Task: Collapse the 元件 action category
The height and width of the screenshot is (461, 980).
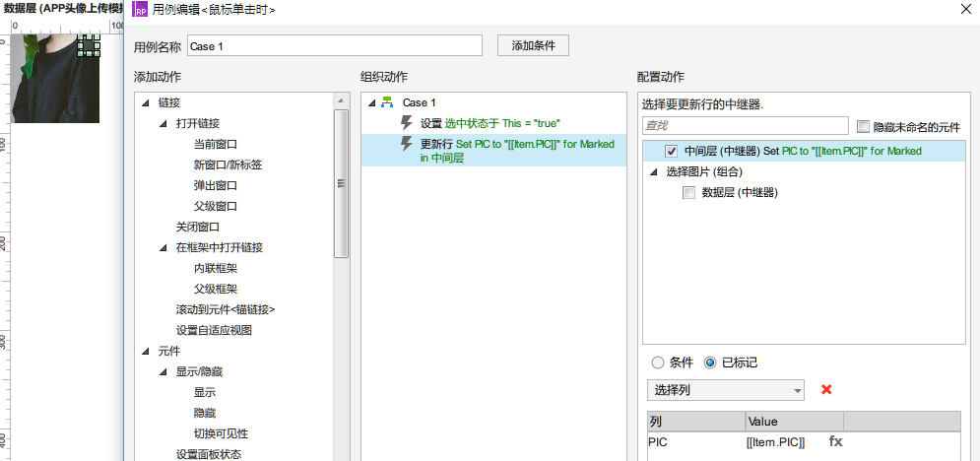Action: click(146, 352)
